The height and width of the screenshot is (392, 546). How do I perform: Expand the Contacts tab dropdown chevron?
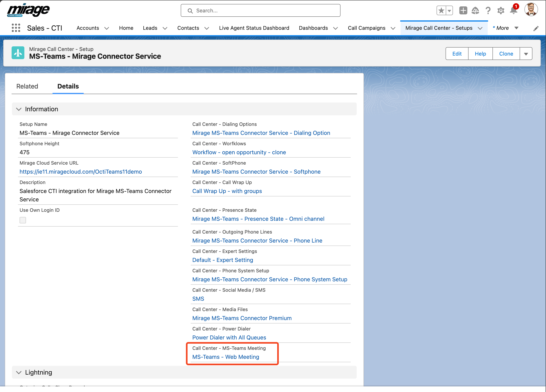point(207,28)
